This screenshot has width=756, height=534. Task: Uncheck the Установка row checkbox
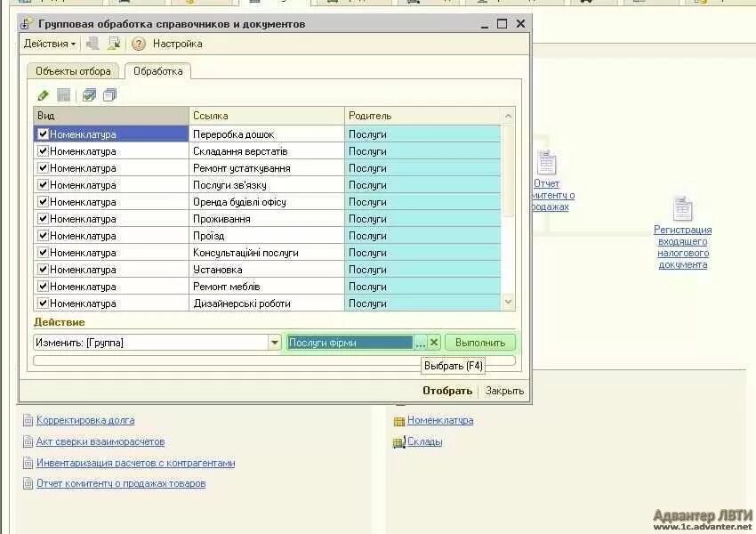(x=43, y=269)
